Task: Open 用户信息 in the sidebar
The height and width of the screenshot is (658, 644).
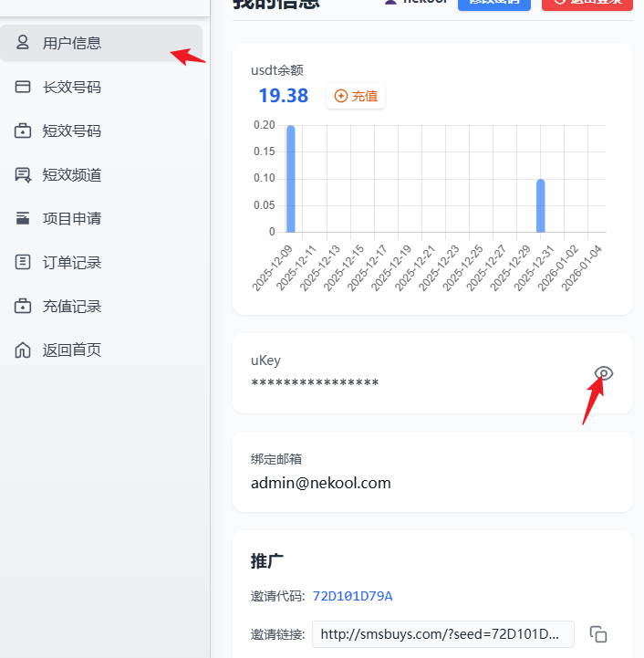Action: point(71,43)
